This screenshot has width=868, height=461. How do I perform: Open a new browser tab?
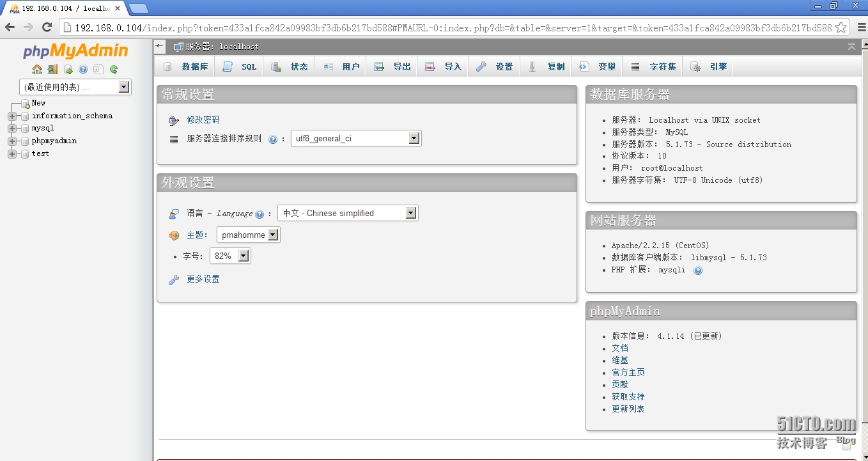tap(139, 8)
